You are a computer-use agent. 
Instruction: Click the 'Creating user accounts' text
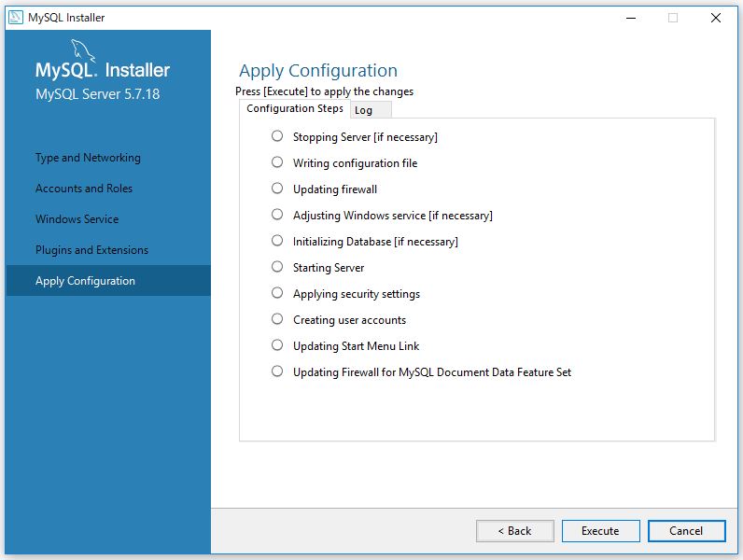(349, 320)
